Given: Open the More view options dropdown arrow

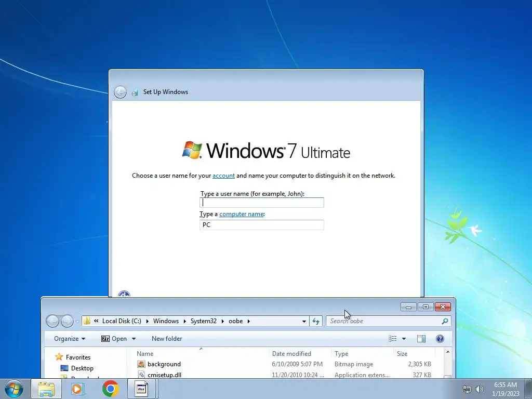Looking at the screenshot, I should [404, 339].
